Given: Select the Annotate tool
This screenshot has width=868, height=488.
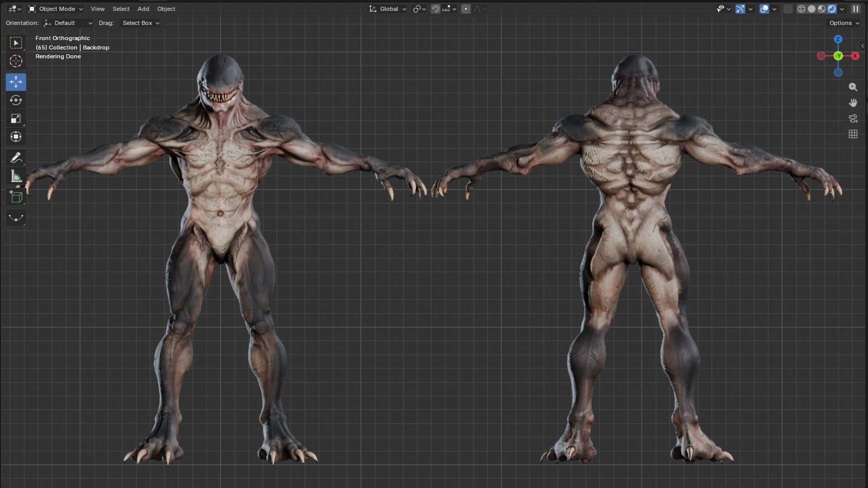Looking at the screenshot, I should pyautogui.click(x=16, y=158).
